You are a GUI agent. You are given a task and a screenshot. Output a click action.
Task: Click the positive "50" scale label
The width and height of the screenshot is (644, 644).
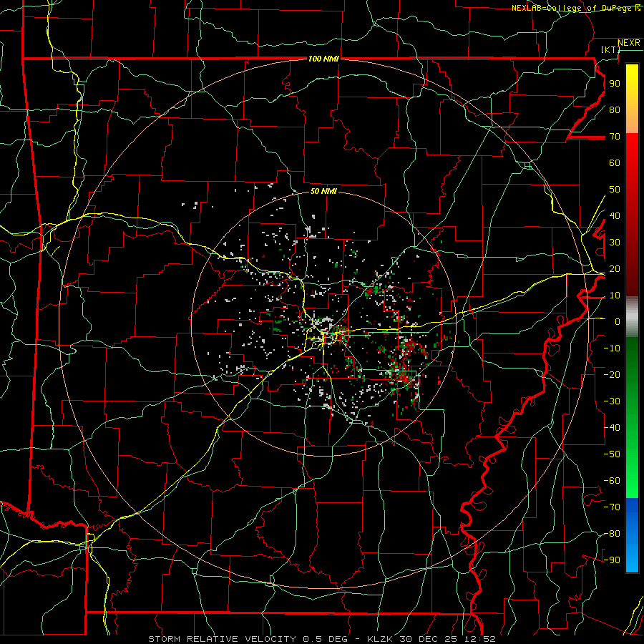(615, 190)
